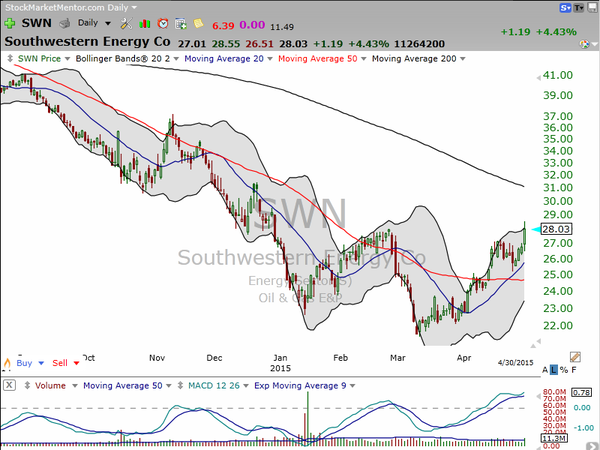Expand the SWN Price dropdown arrow

[x=67, y=59]
